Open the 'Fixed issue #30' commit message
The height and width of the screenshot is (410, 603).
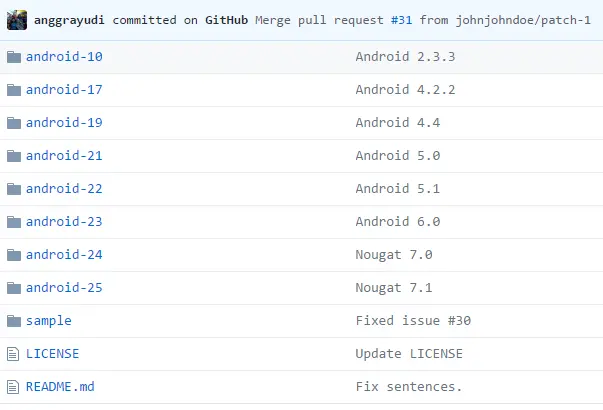pyautogui.click(x=413, y=321)
